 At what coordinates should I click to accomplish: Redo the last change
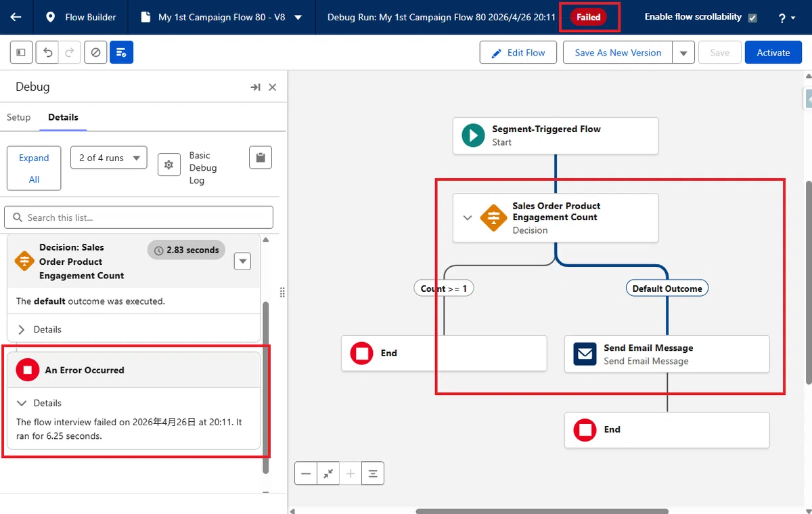69,52
